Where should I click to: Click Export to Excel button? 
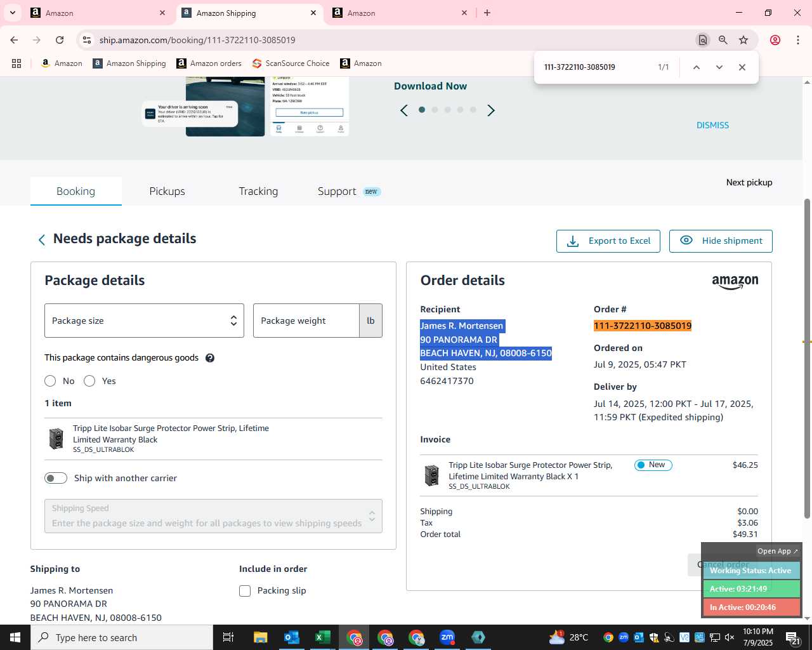(x=608, y=241)
